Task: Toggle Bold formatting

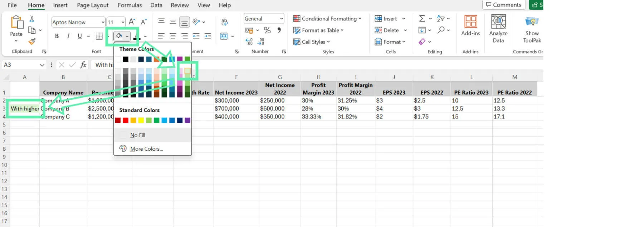Action: pyautogui.click(x=57, y=36)
